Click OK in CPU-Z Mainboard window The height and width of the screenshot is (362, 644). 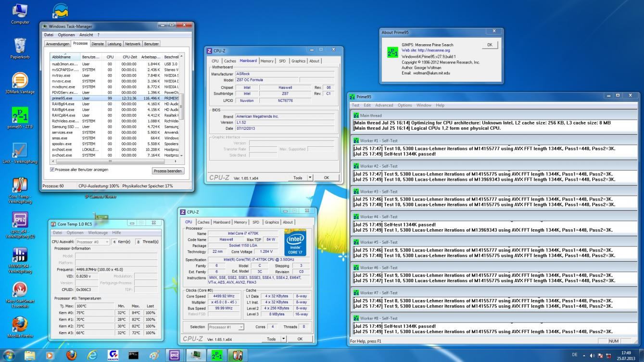[326, 177]
